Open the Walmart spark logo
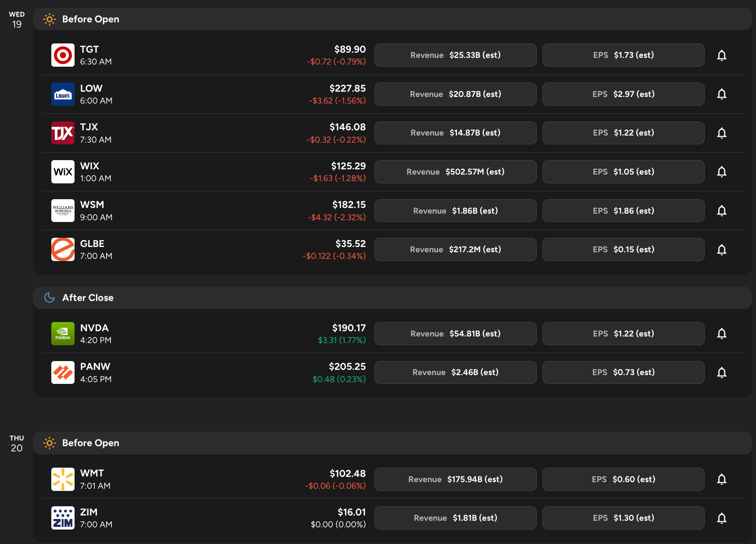 tap(63, 479)
